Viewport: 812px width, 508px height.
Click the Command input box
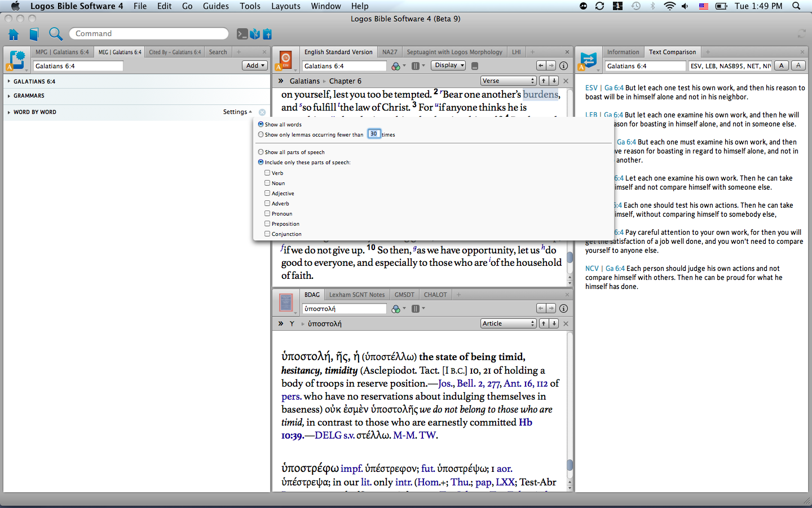[149, 34]
